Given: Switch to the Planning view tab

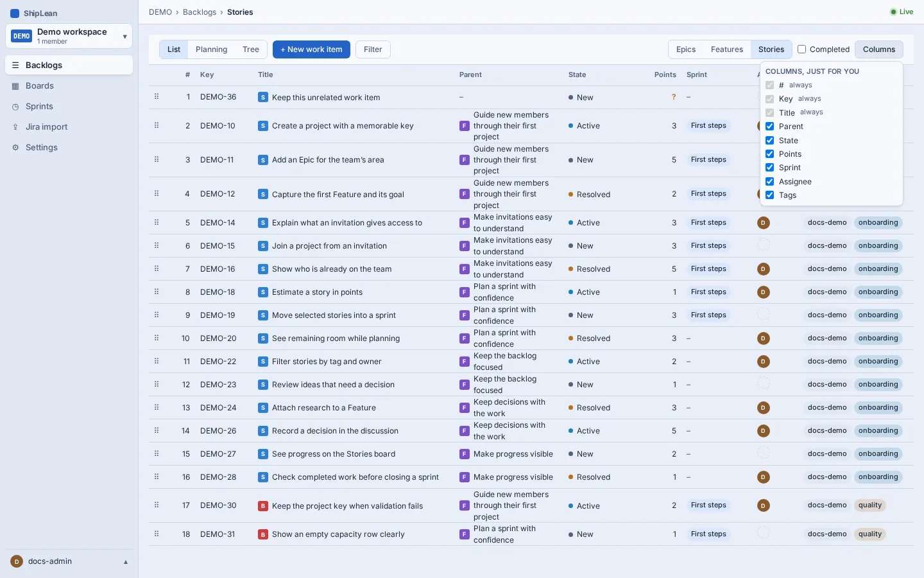Looking at the screenshot, I should click(x=212, y=49).
